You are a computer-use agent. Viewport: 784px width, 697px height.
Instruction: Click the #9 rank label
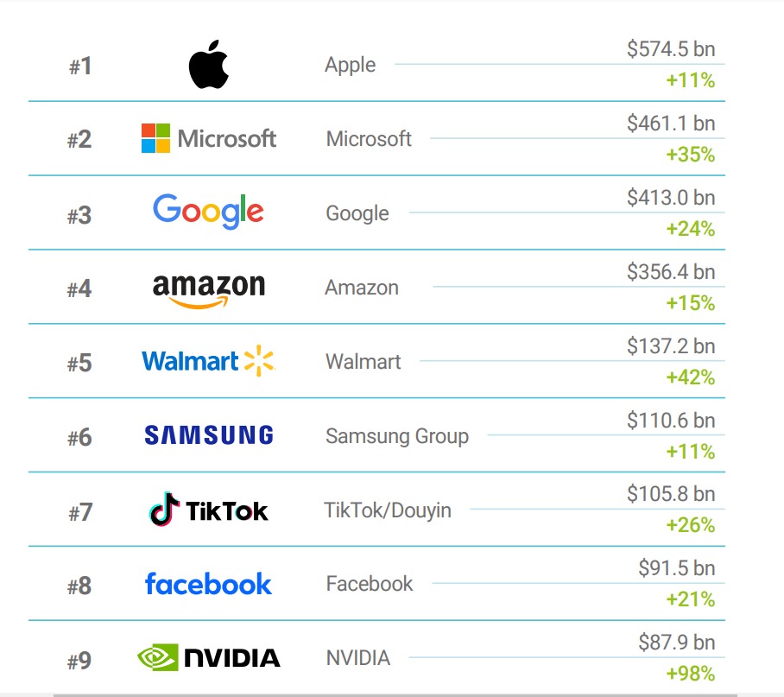coord(79,661)
